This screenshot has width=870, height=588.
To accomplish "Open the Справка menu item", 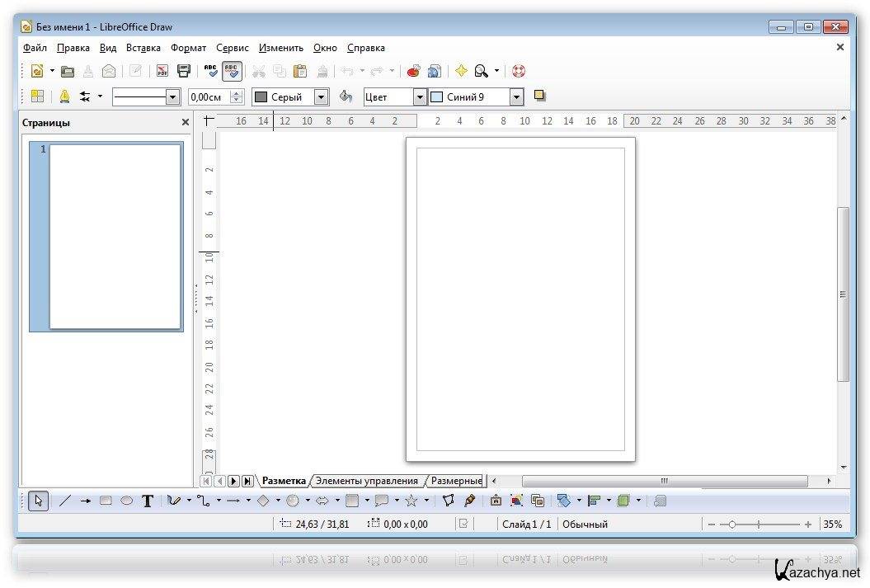I will (366, 48).
